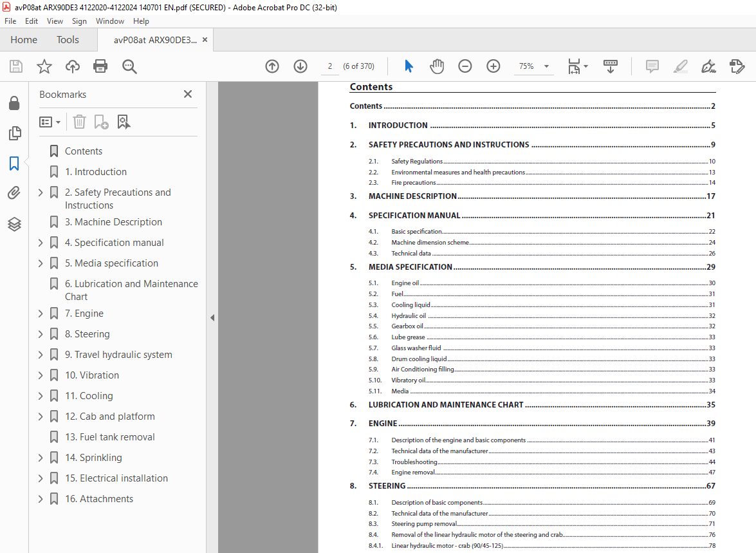Open the page display options dropdown arrow
The width and height of the screenshot is (756, 553).
tap(585, 66)
